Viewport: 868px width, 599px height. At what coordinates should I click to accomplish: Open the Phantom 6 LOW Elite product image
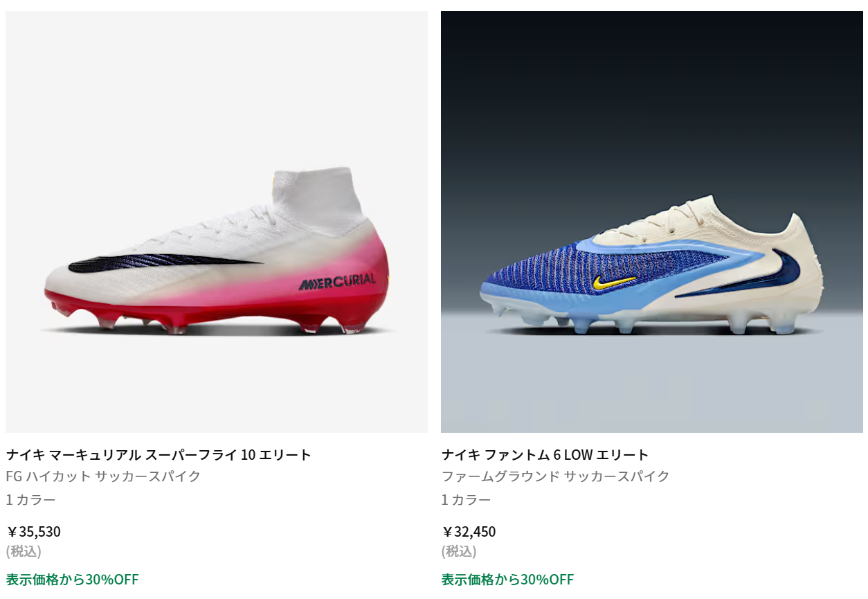point(652,222)
